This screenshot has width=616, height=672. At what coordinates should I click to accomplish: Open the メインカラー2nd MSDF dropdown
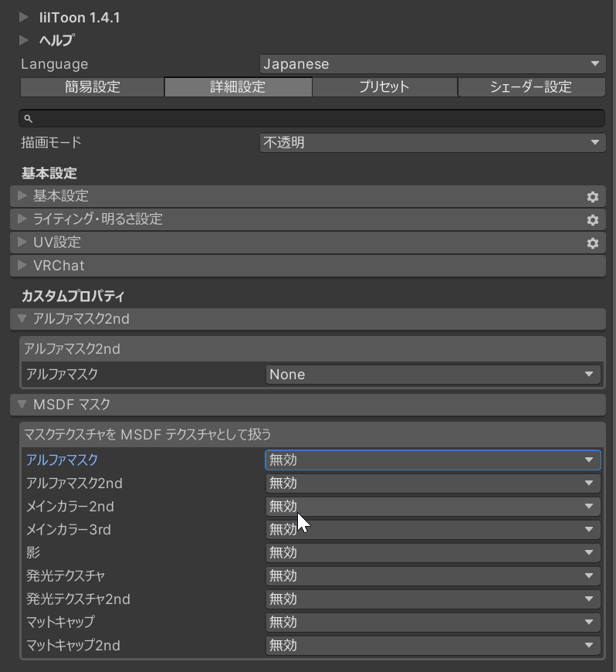point(432,507)
